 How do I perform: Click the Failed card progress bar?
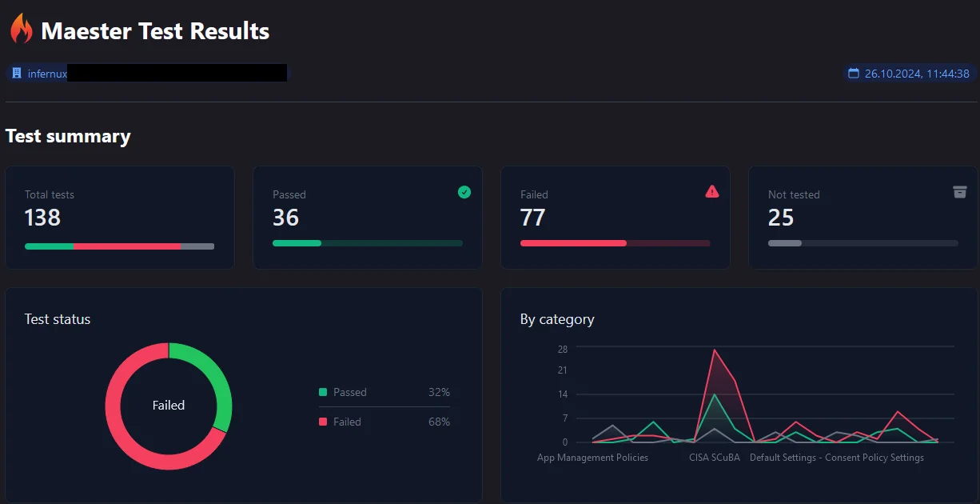point(615,243)
